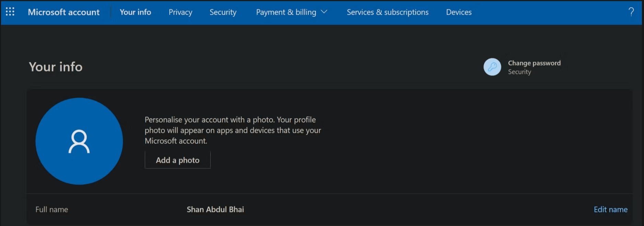Open the Microsoft app launcher grid

[x=10, y=12]
